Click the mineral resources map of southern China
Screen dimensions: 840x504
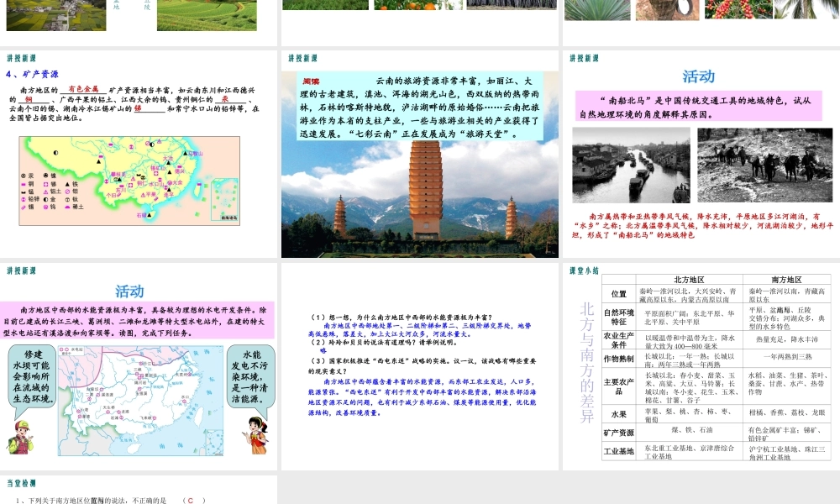[x=129, y=181]
